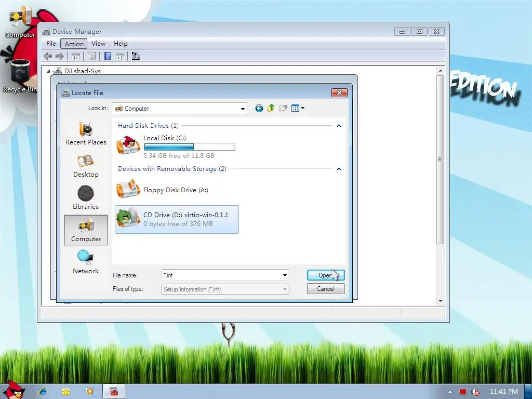Show hidden tray icons arrow

pos(450,392)
